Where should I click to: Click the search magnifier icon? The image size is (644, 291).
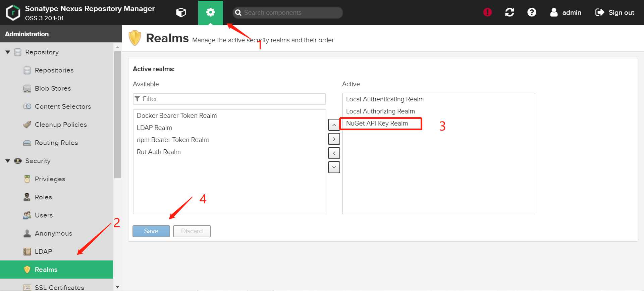238,13
